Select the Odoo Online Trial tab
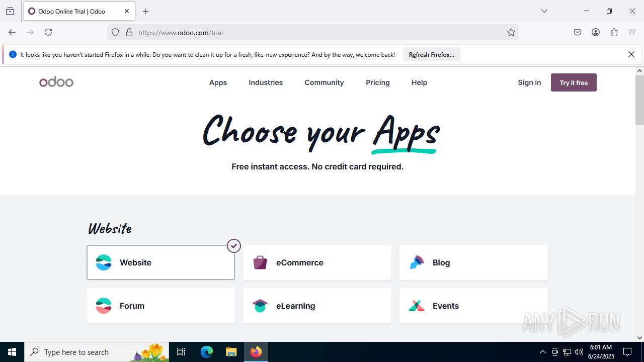This screenshot has height=362, width=644. pos(79,11)
